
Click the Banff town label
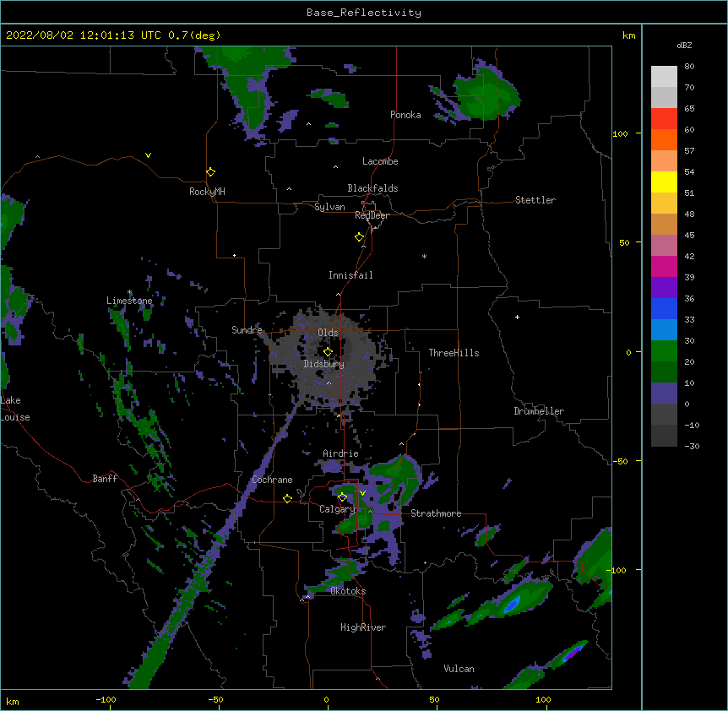tap(105, 479)
